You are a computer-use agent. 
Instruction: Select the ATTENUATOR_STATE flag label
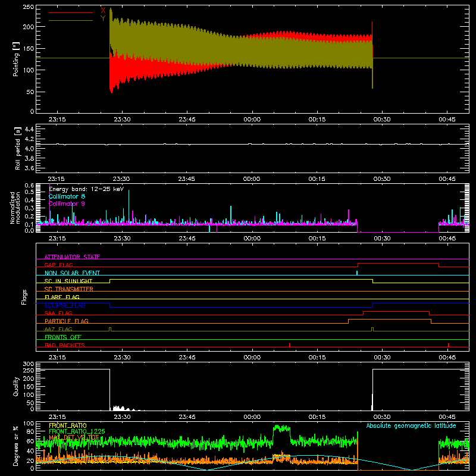click(x=72, y=257)
